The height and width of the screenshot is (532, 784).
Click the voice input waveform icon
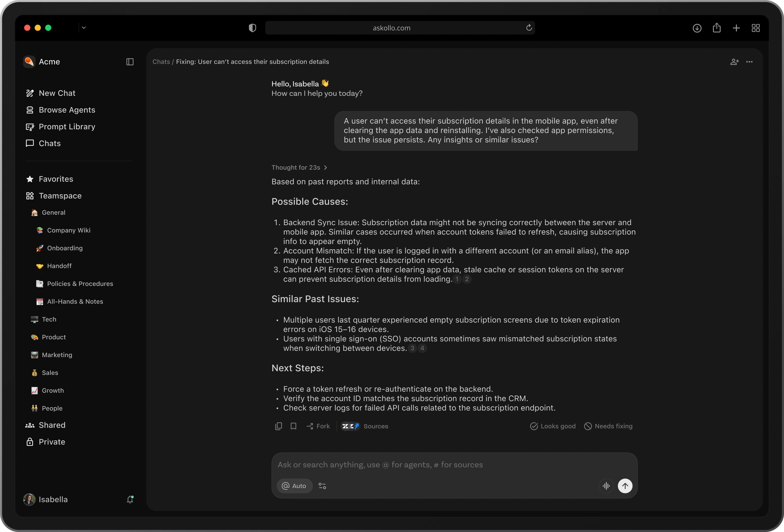pos(606,486)
